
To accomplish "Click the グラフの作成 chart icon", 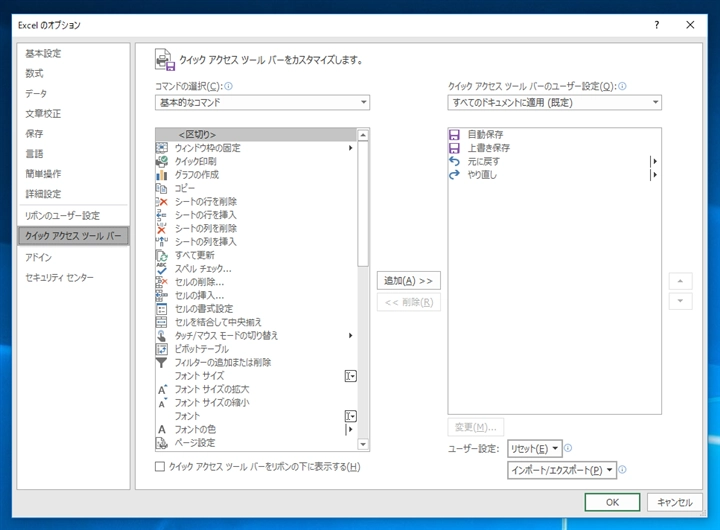I will (x=162, y=175).
